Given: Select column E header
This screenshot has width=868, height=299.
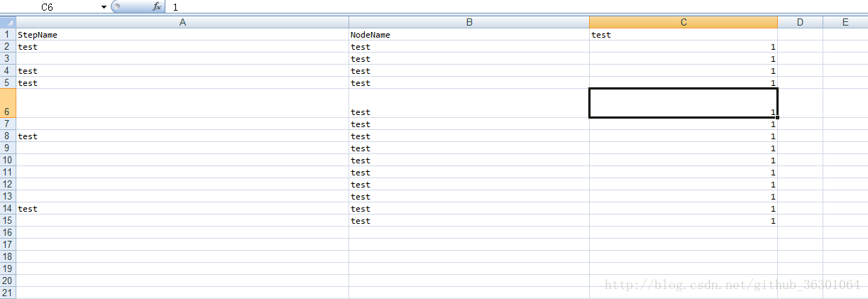Looking at the screenshot, I should click(x=845, y=22).
